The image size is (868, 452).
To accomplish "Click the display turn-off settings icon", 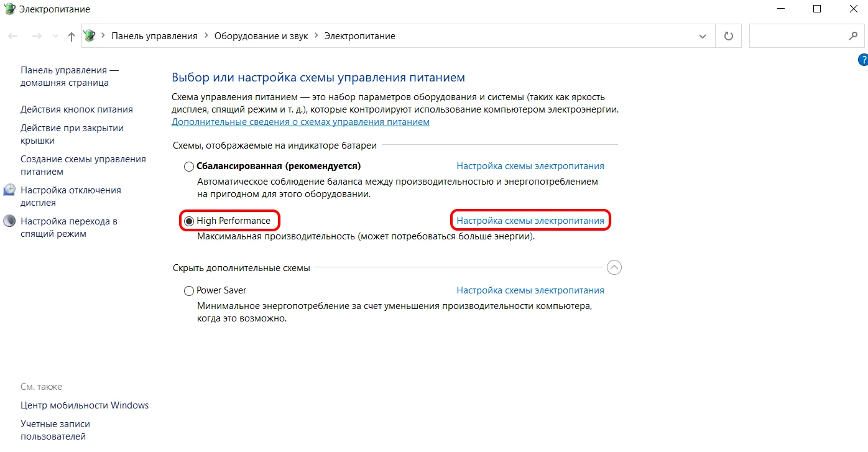I will pyautogui.click(x=9, y=190).
